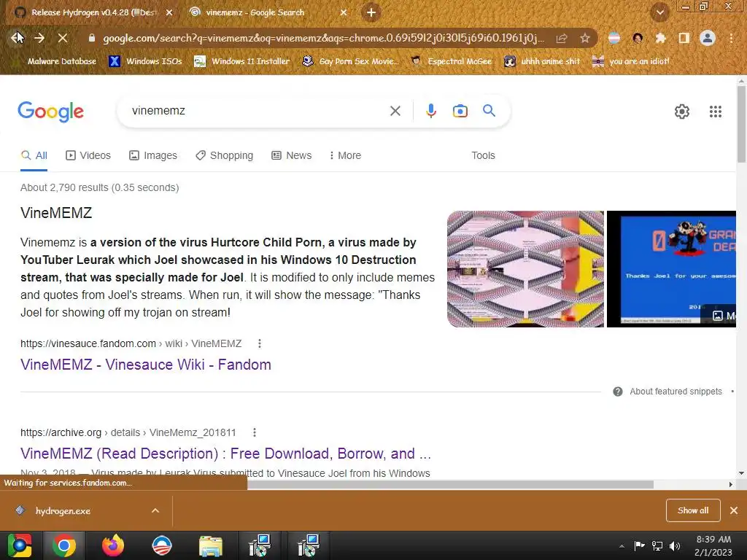The image size is (747, 560).
Task: Go back using browser back arrow
Action: (17, 38)
